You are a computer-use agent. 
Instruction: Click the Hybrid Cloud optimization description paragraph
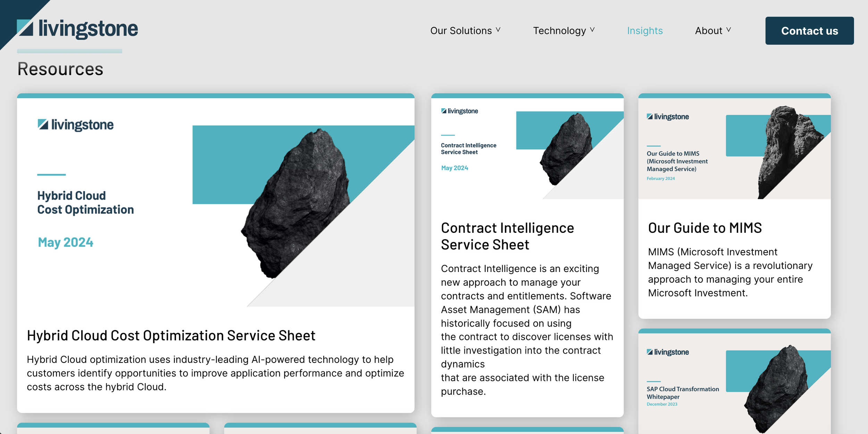point(216,373)
